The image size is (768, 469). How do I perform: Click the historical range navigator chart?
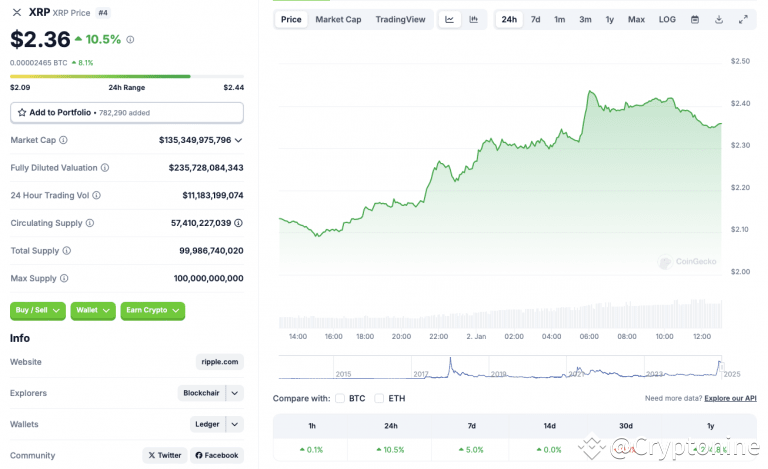500,368
